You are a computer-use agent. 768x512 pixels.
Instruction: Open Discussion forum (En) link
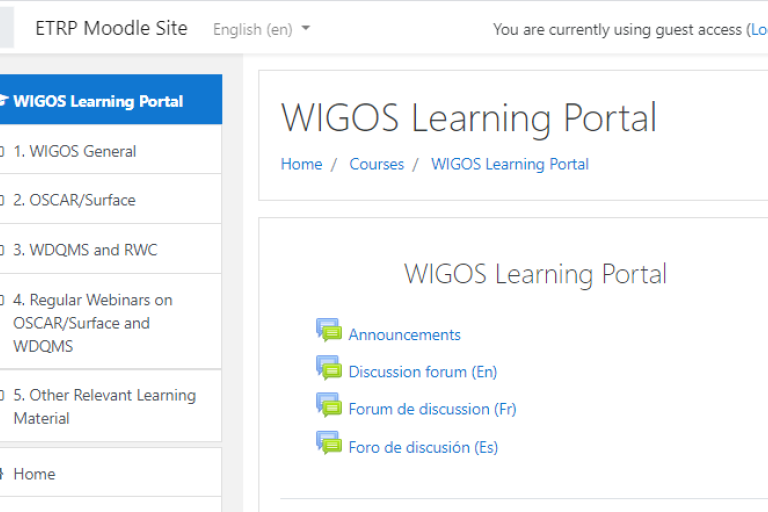point(422,372)
